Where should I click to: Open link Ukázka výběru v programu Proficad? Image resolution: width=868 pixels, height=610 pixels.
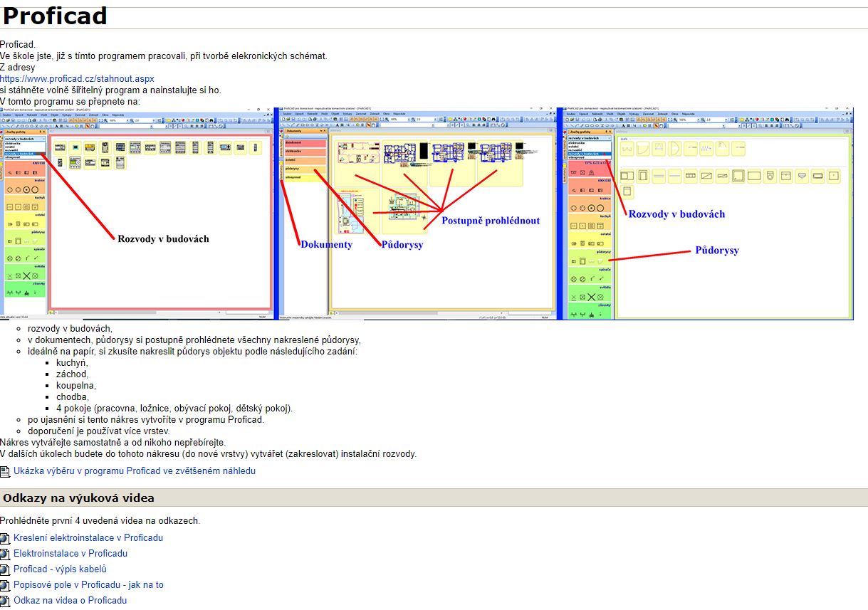(x=134, y=470)
